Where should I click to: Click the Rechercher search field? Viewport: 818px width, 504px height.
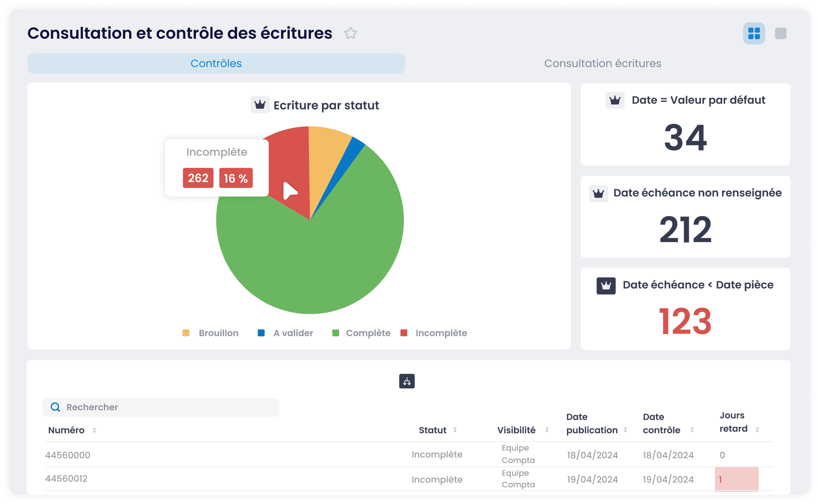[x=161, y=407]
